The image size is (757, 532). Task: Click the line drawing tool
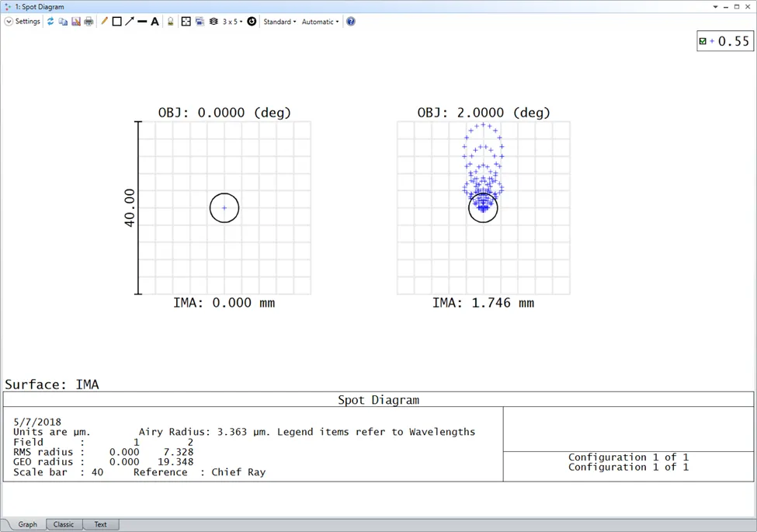click(142, 22)
